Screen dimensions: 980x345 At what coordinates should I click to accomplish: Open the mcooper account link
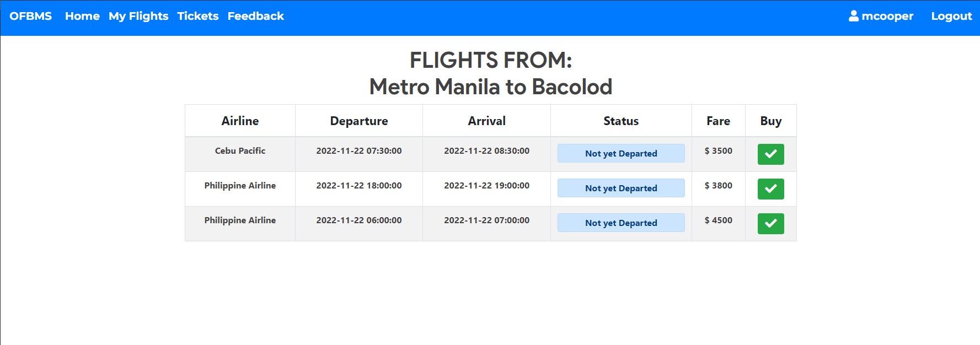881,16
